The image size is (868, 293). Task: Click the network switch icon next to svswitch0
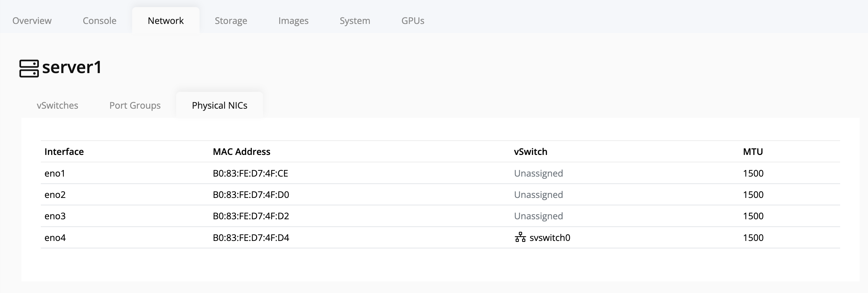click(x=520, y=237)
